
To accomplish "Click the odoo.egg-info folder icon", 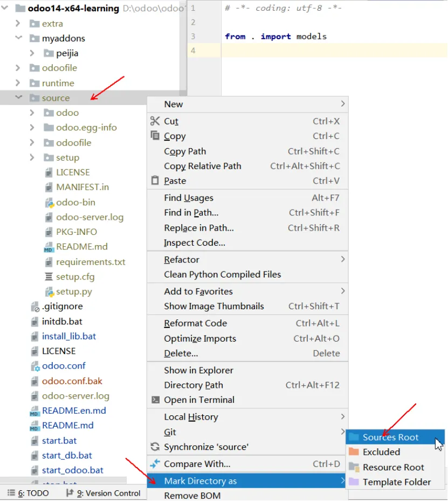I will 49,128.
